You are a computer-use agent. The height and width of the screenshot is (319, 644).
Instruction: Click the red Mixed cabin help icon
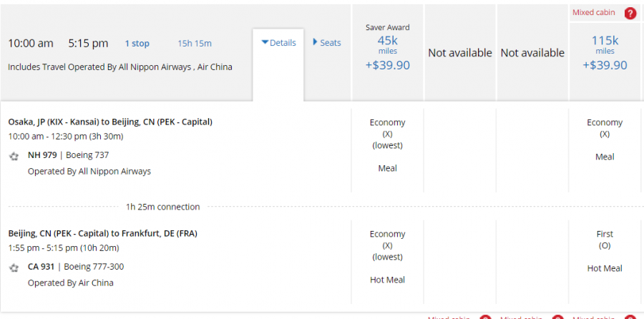[630, 13]
